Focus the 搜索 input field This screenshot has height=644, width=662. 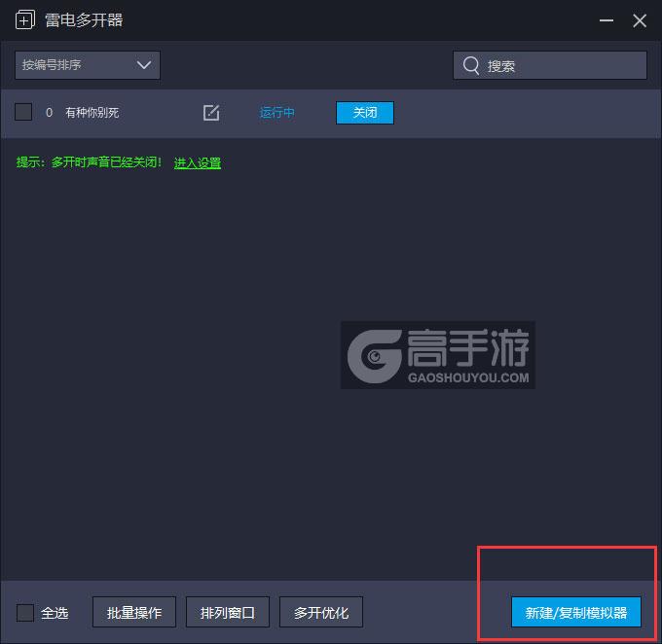[550, 65]
